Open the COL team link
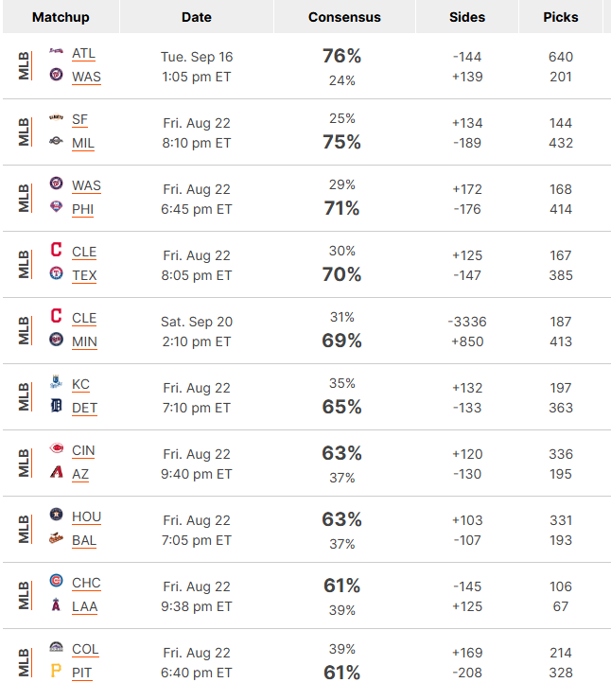The width and height of the screenshot is (611, 700). point(85,649)
